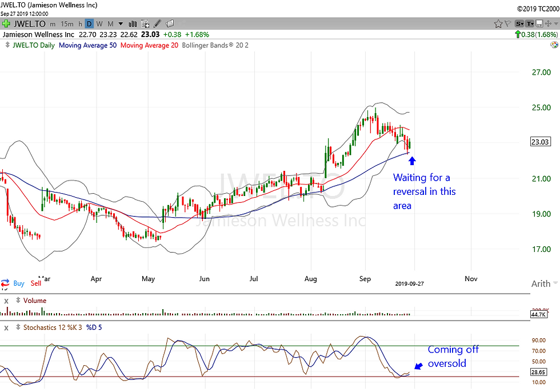Click the 'Waiting for a reversal' annotation
The height and width of the screenshot is (392, 560).
[424, 191]
